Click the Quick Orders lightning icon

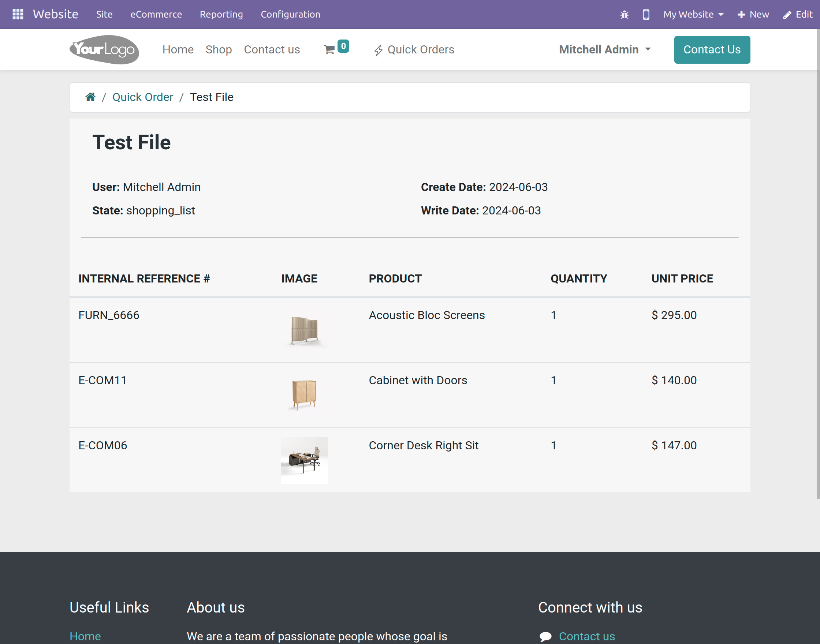379,49
